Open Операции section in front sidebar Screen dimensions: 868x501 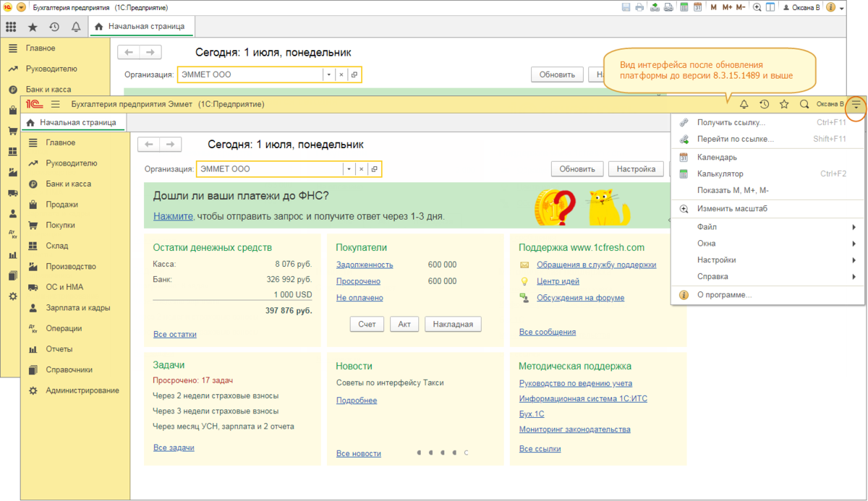point(64,328)
